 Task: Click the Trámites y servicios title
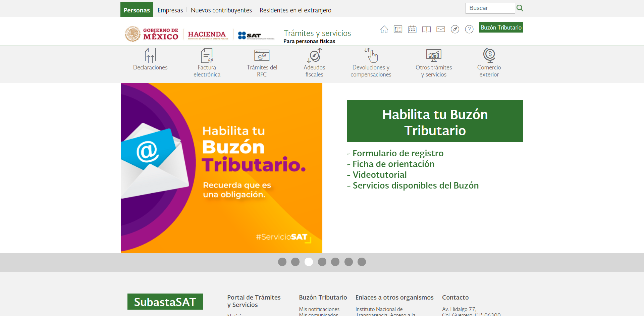click(317, 33)
